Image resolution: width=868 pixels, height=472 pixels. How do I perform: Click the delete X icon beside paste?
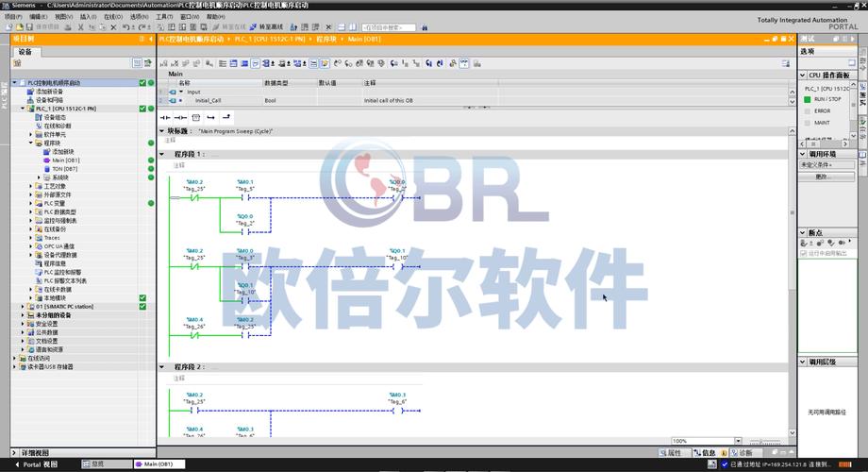click(x=113, y=26)
